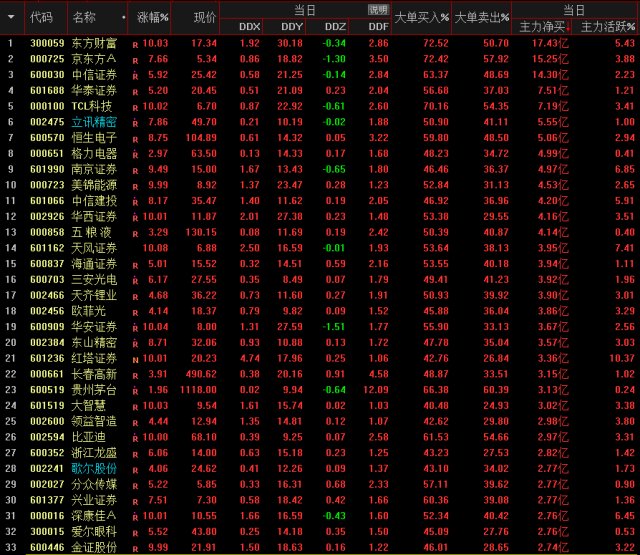Sort by the DDY column header
640x555 pixels.
[292, 27]
